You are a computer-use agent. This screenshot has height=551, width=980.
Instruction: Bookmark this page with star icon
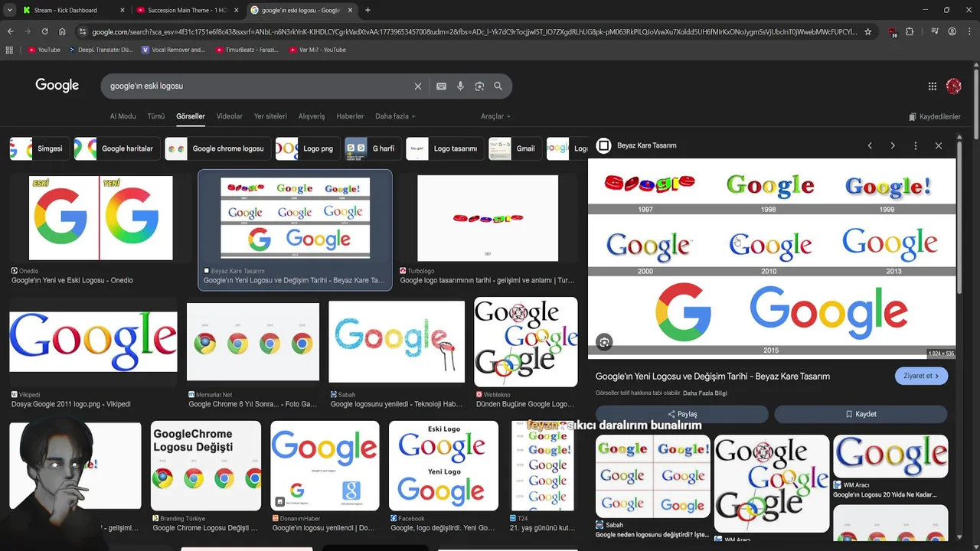[x=867, y=31]
